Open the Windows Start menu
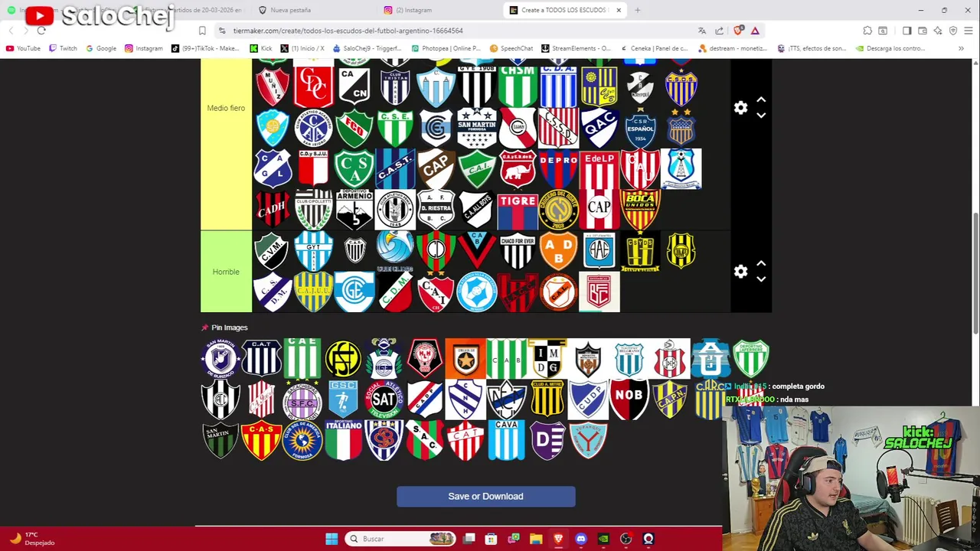Image resolution: width=980 pixels, height=551 pixels. [332, 539]
